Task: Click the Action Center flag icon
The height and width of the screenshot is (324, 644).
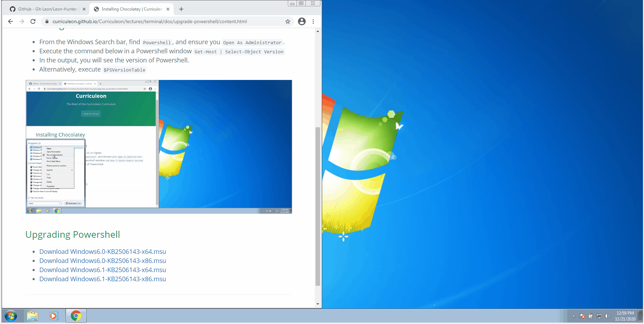Action: pos(582,316)
